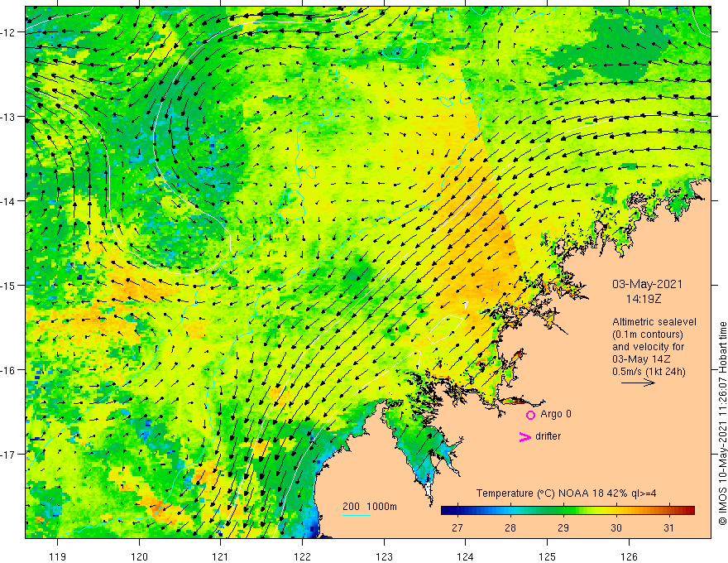Click the cyan 200 1000m contour legend line
Screen dimensions: 728x563
[356, 515]
